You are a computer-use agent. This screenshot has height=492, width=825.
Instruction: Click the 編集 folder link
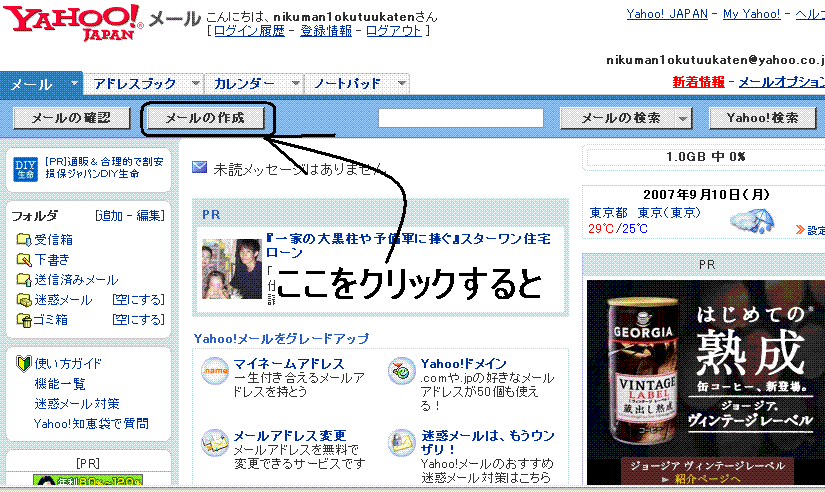[148, 216]
